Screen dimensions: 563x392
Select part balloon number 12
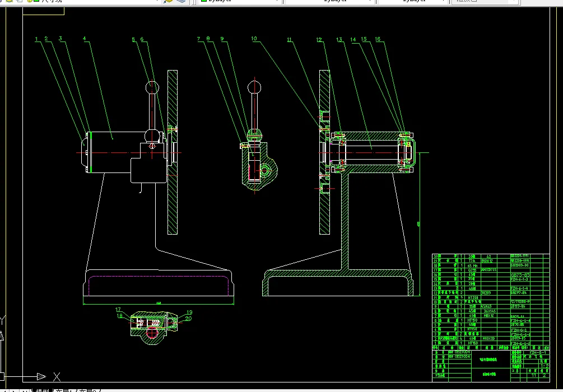(319, 40)
